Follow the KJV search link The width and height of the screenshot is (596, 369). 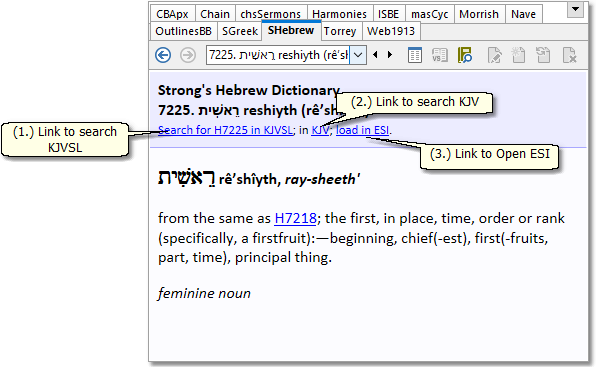[x=320, y=130]
